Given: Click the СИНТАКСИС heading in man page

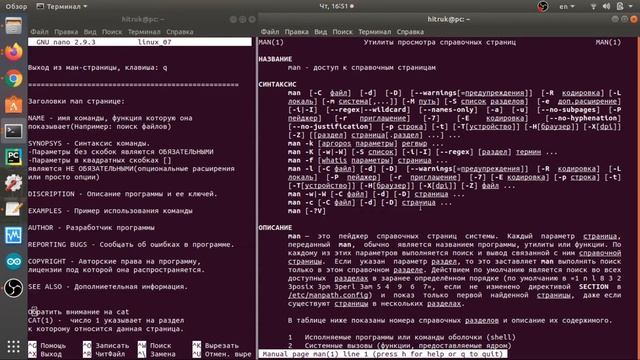Looking at the screenshot, I should point(277,84).
